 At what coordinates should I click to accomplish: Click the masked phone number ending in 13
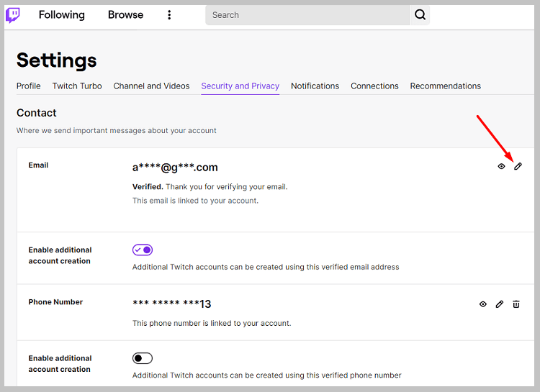tap(171, 304)
